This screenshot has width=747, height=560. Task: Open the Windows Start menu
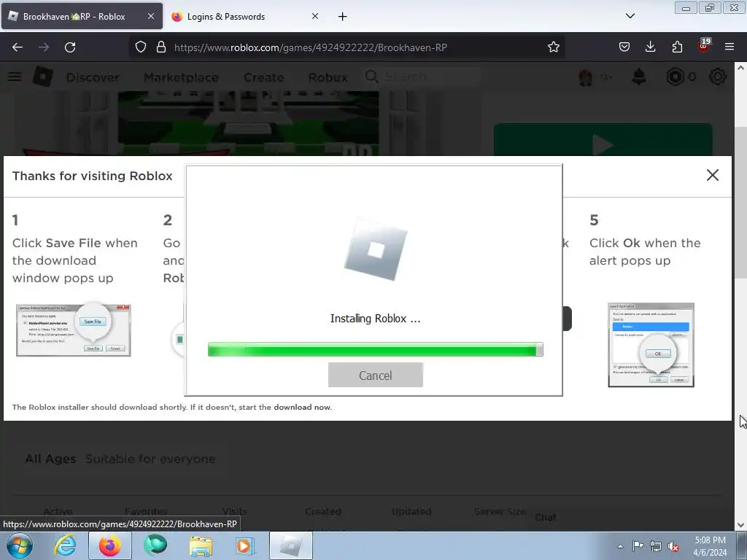coord(20,545)
